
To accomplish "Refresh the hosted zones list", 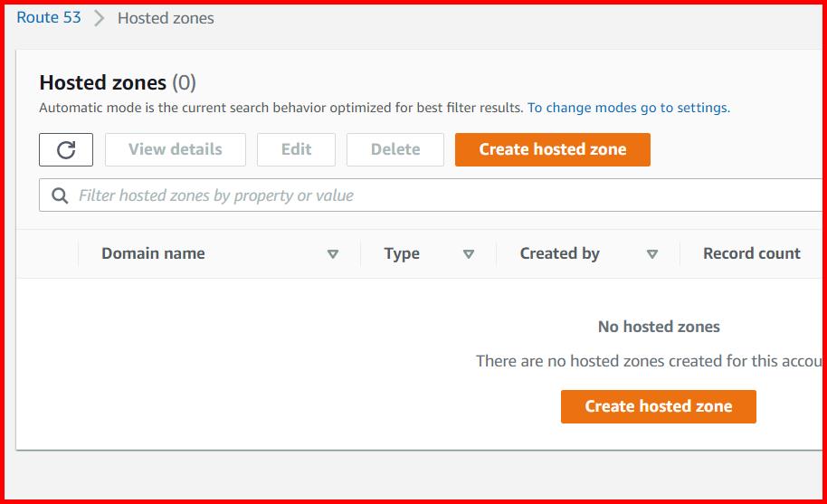I will point(66,149).
